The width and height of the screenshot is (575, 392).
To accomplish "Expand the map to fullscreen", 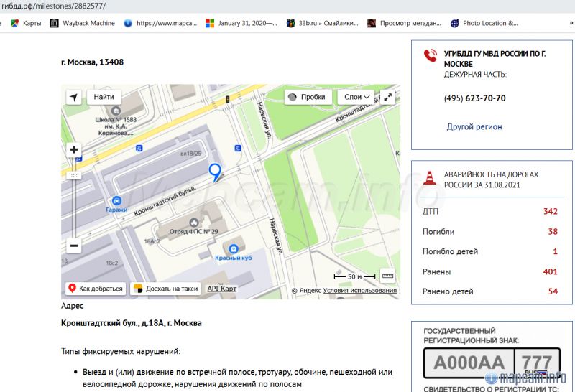I will click(388, 97).
